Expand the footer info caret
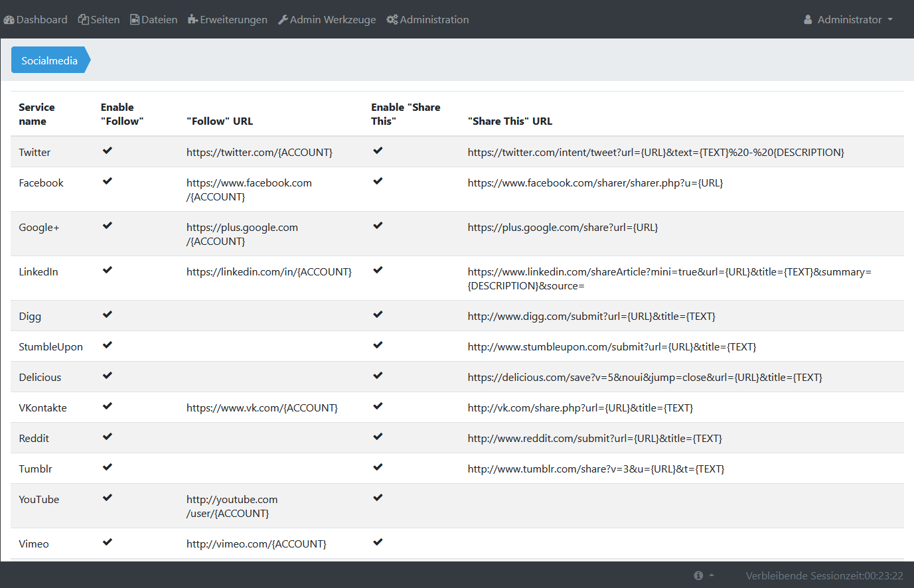 tap(712, 575)
